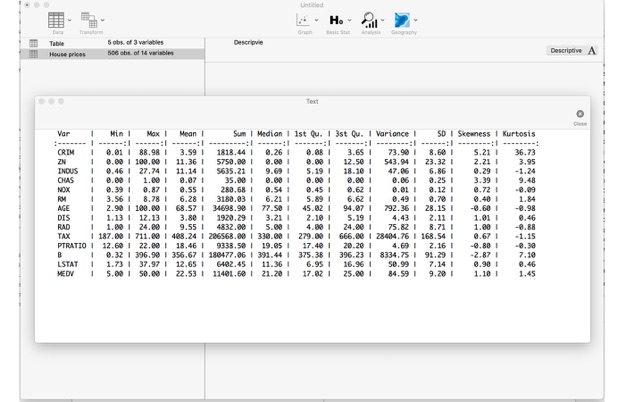Click '5 obs. of 3 variables' text
Image resolution: width=643 pixels, height=402 pixels.
(135, 42)
